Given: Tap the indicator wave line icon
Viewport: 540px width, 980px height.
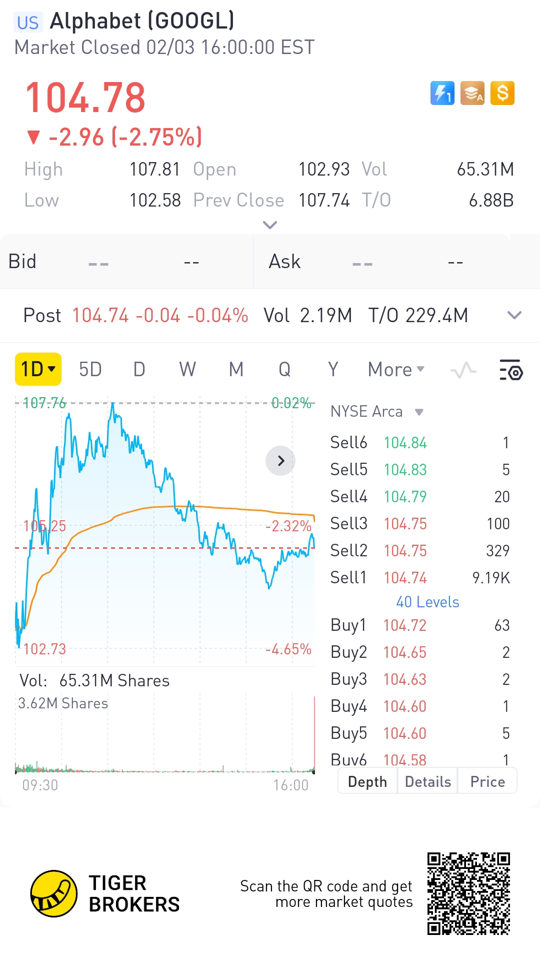Looking at the screenshot, I should (463, 370).
